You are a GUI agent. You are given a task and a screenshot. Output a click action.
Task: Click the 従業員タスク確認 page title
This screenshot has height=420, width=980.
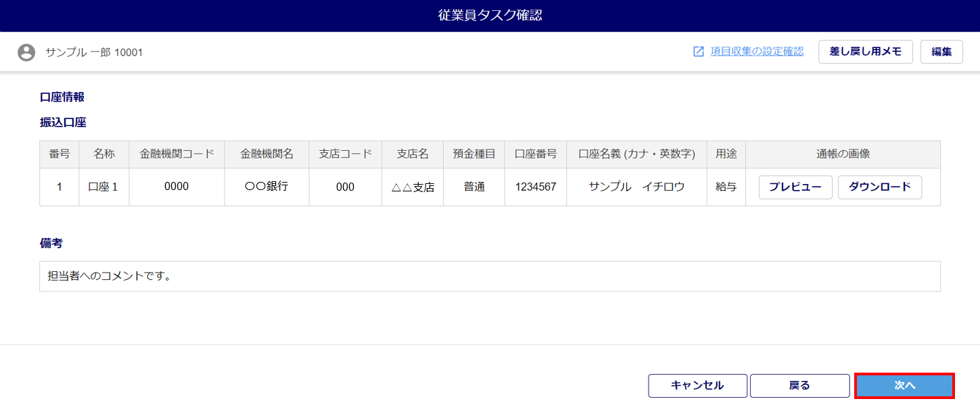[x=490, y=16]
